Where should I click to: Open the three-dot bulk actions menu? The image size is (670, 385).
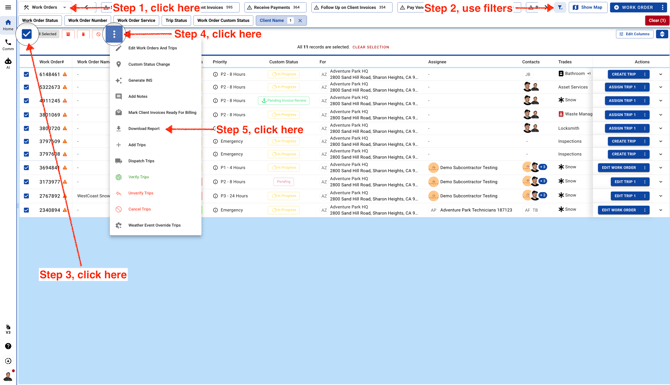pyautogui.click(x=114, y=34)
